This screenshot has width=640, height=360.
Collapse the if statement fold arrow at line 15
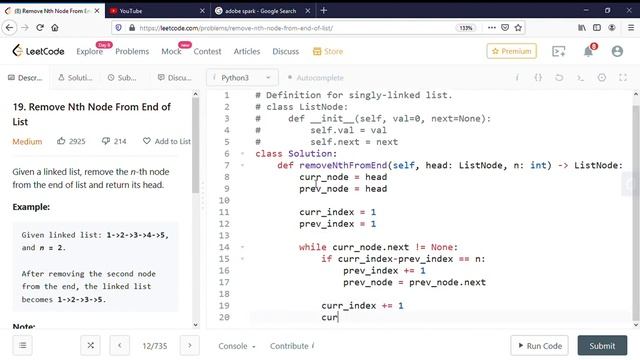click(242, 259)
